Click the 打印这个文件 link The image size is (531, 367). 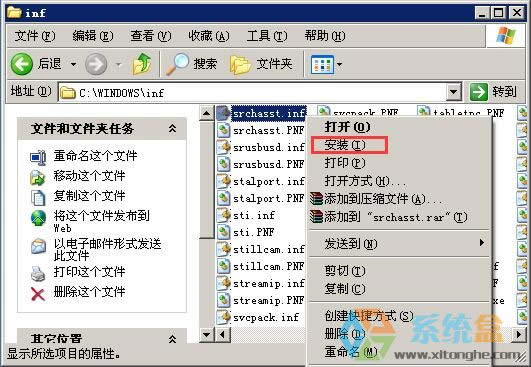tap(89, 272)
